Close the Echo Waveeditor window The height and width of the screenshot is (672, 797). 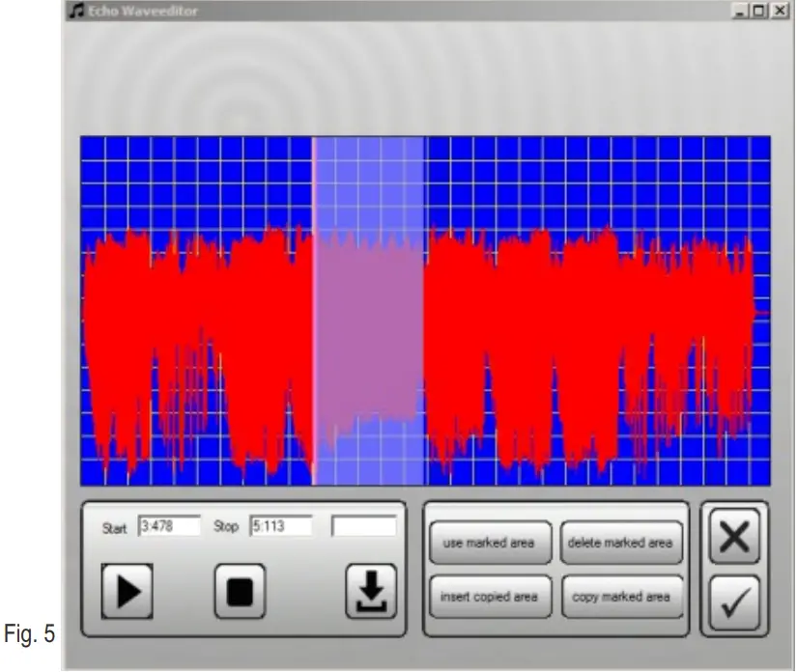click(780, 11)
